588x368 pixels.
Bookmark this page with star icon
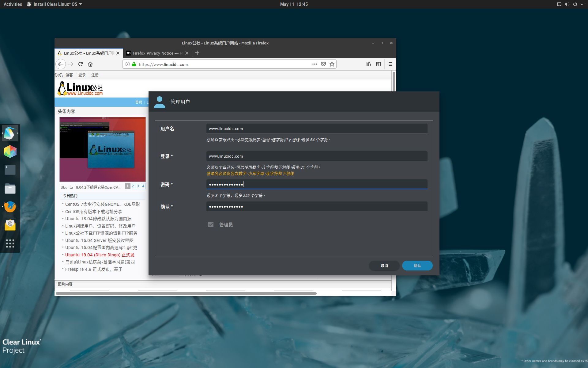click(x=332, y=64)
